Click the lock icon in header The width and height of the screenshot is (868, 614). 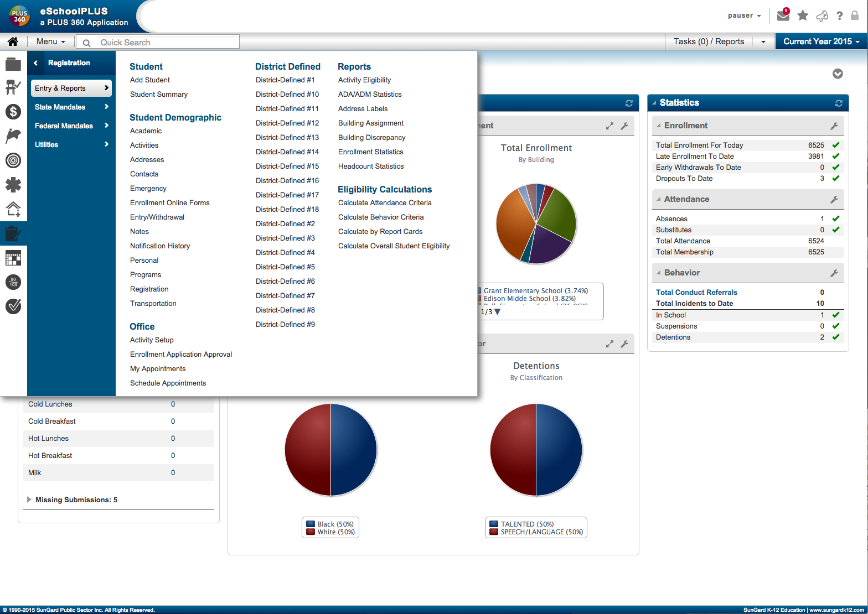coord(855,15)
